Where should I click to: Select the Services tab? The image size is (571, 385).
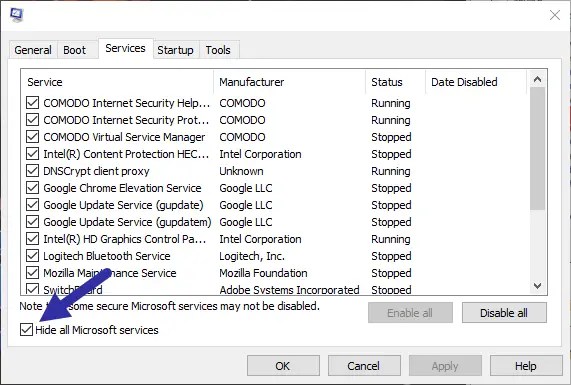tap(125, 48)
